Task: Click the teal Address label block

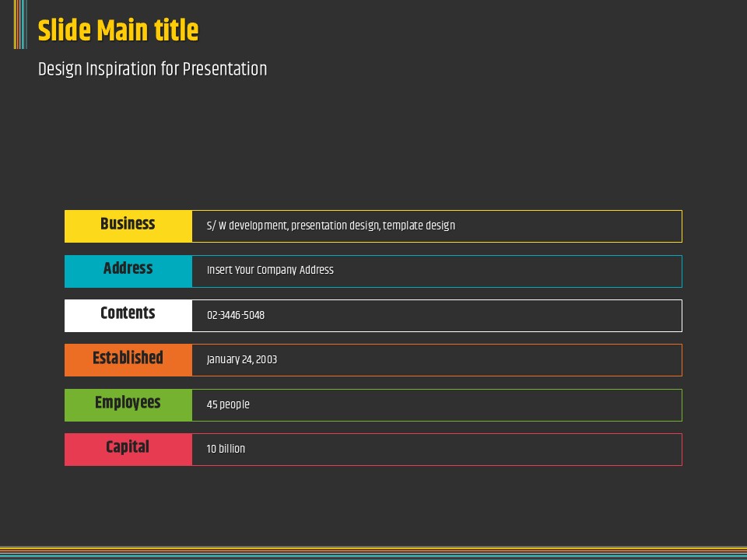Action: coord(128,270)
